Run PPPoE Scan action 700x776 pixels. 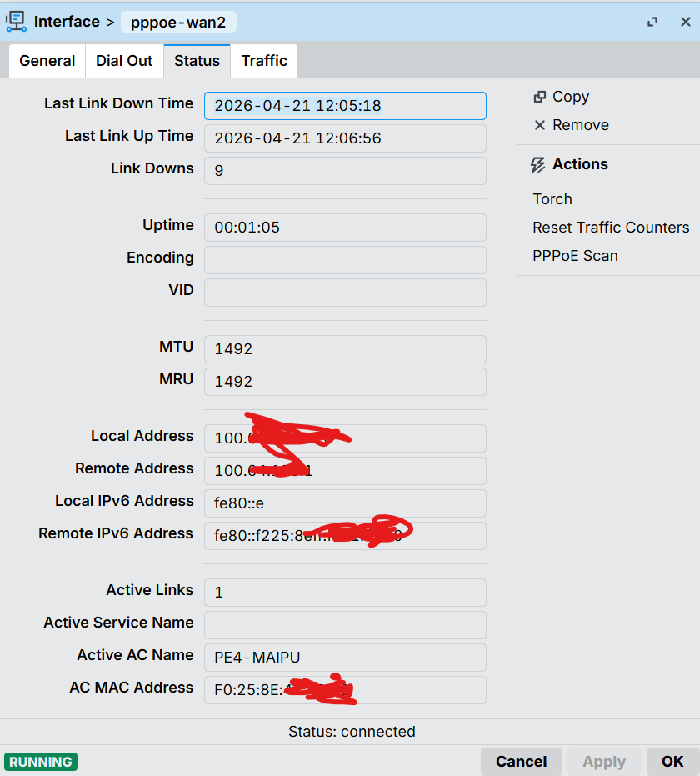(x=575, y=256)
